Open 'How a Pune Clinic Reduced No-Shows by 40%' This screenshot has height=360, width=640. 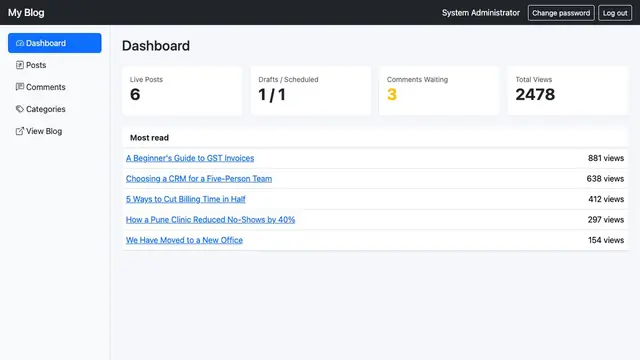click(210, 219)
